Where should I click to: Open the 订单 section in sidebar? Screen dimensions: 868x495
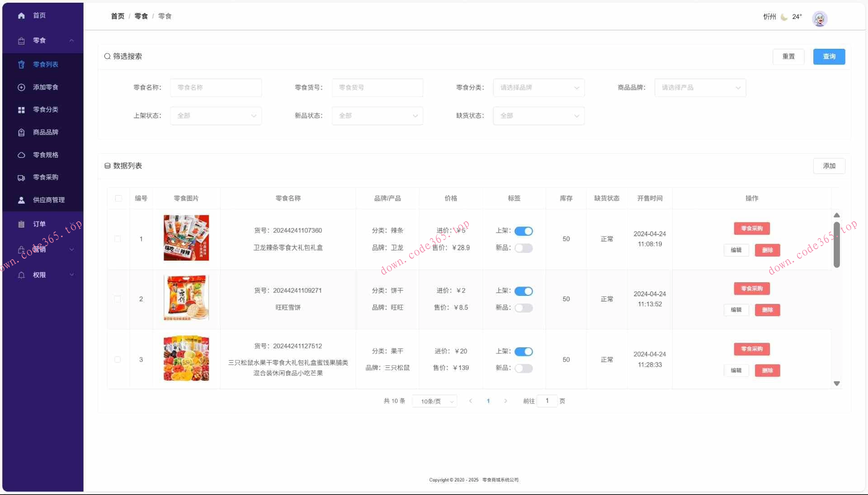coord(38,224)
